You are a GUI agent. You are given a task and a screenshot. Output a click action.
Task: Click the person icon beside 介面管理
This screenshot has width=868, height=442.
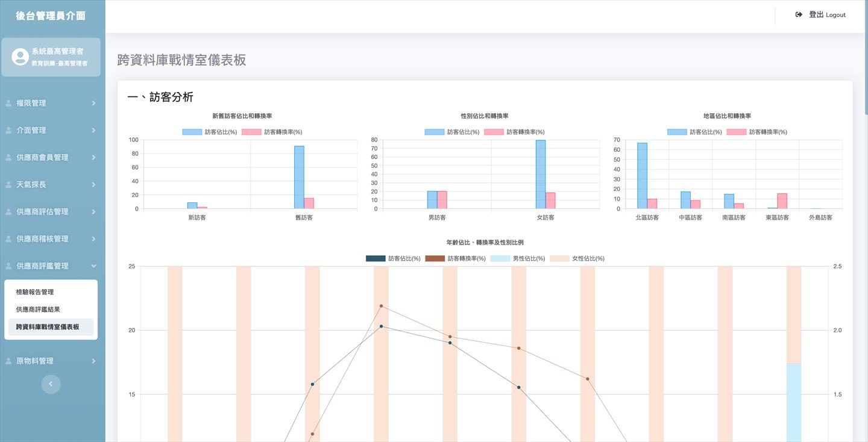pyautogui.click(x=8, y=130)
